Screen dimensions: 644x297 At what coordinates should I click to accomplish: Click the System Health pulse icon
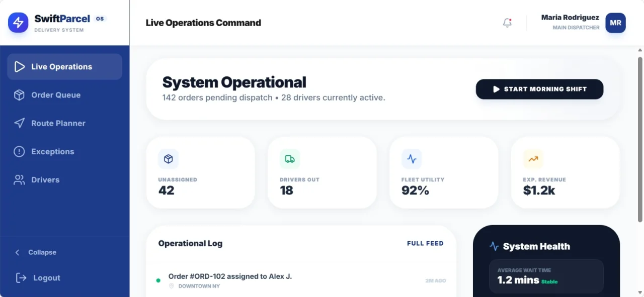[494, 246]
